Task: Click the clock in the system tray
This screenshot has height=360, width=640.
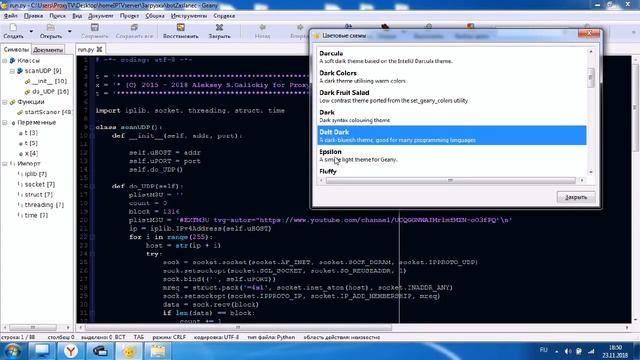Action: (x=616, y=351)
